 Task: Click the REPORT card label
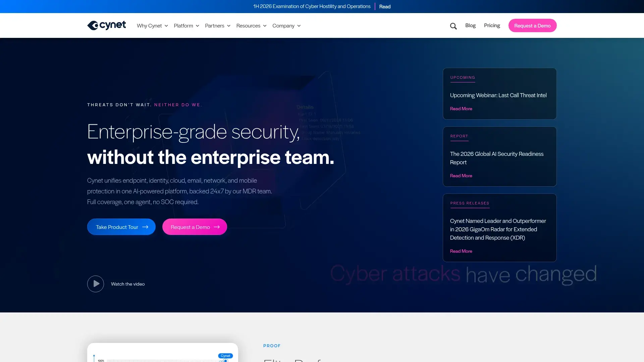(459, 136)
